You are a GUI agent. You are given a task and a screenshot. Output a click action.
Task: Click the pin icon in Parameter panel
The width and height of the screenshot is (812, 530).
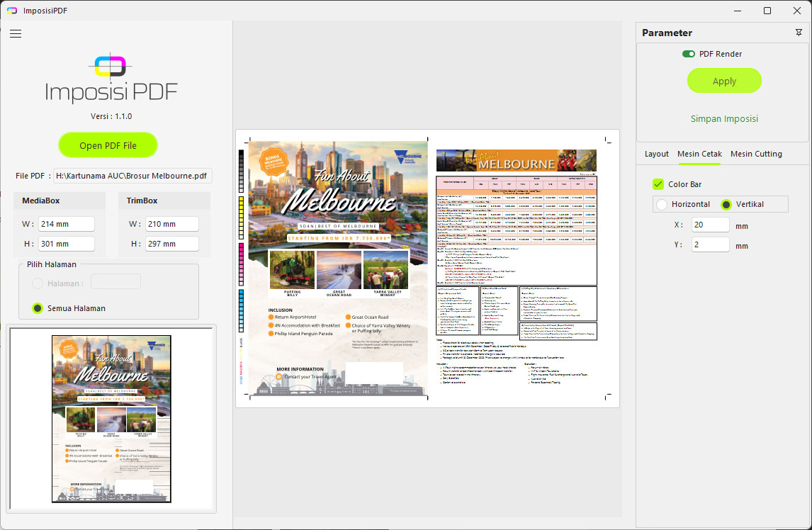coord(799,33)
